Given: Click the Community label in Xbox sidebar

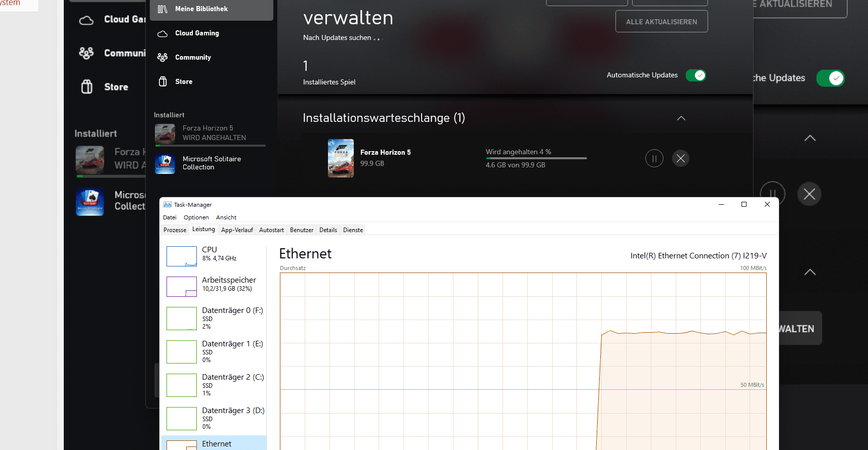Looking at the screenshot, I should 193,58.
